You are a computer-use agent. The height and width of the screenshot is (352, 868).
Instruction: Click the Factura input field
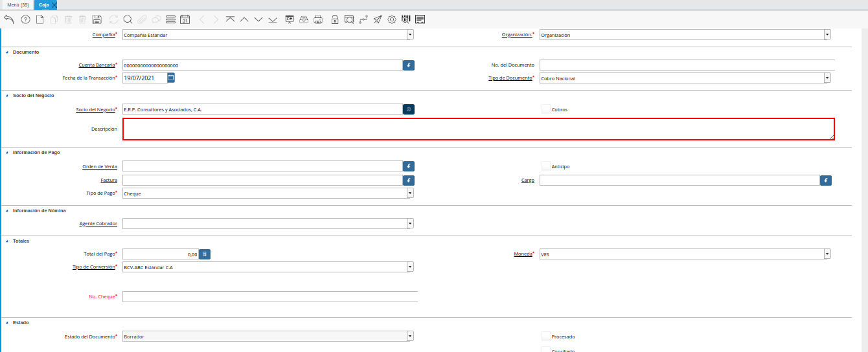tap(262, 181)
